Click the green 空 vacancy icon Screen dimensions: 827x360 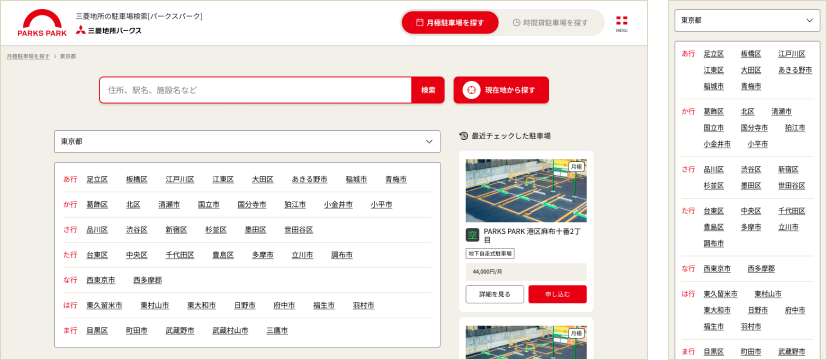pos(472,235)
